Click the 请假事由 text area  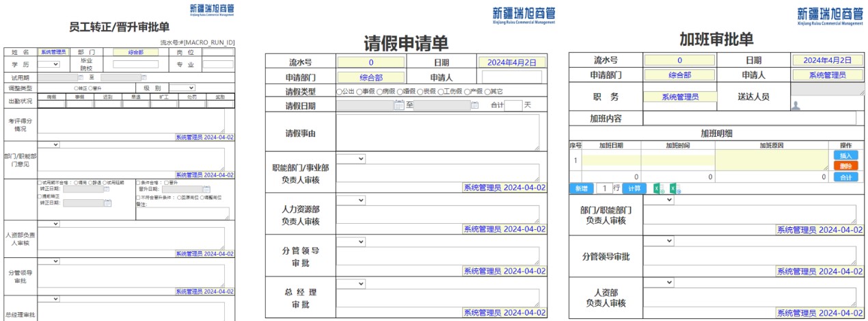pyautogui.click(x=437, y=133)
